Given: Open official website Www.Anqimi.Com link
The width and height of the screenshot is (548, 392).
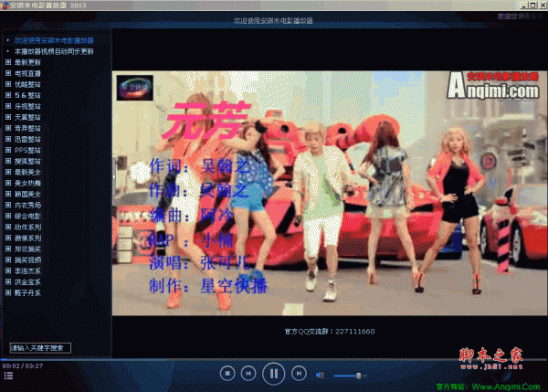Looking at the screenshot, I should click(x=506, y=387).
